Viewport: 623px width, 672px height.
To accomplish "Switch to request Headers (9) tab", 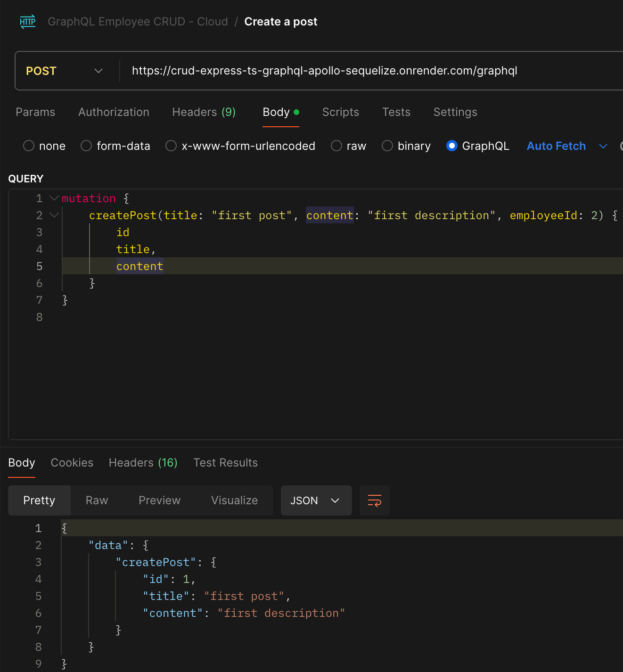I will pos(204,112).
